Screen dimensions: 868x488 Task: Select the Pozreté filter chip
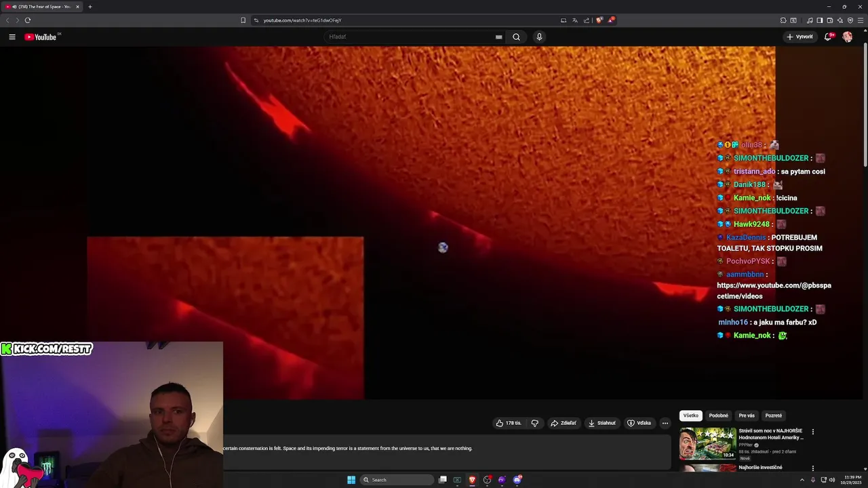point(773,415)
